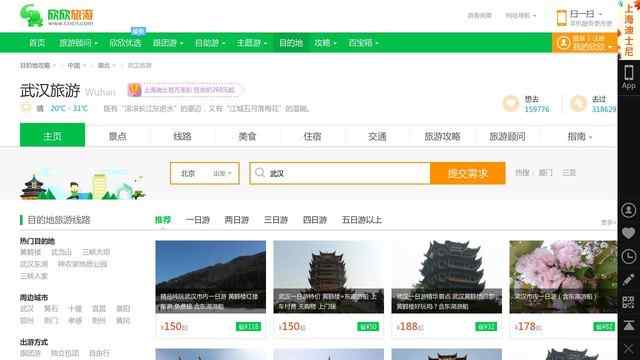The image size is (640, 360).
Task: Select the 主页 tab
Action: pyautogui.click(x=52, y=135)
